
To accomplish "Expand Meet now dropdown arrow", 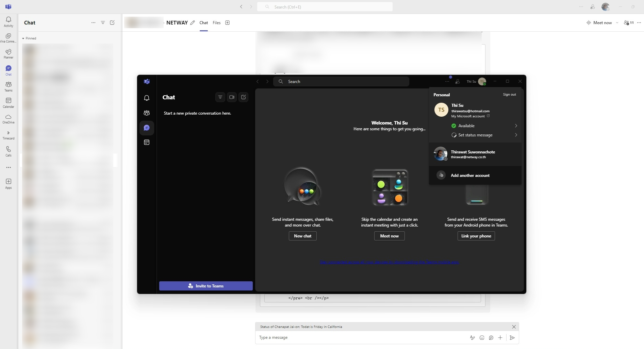I will 617,23.
